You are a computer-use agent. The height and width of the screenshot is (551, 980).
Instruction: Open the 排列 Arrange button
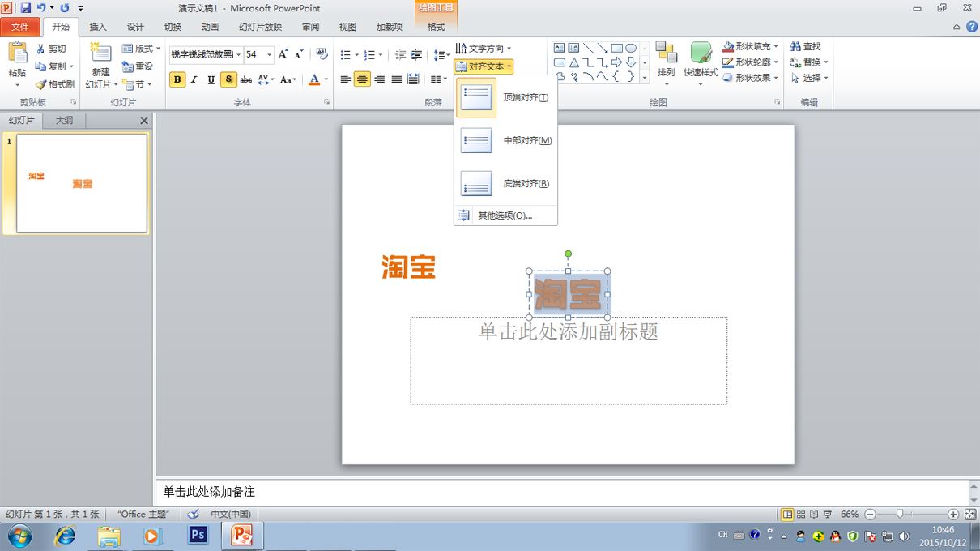tap(667, 64)
